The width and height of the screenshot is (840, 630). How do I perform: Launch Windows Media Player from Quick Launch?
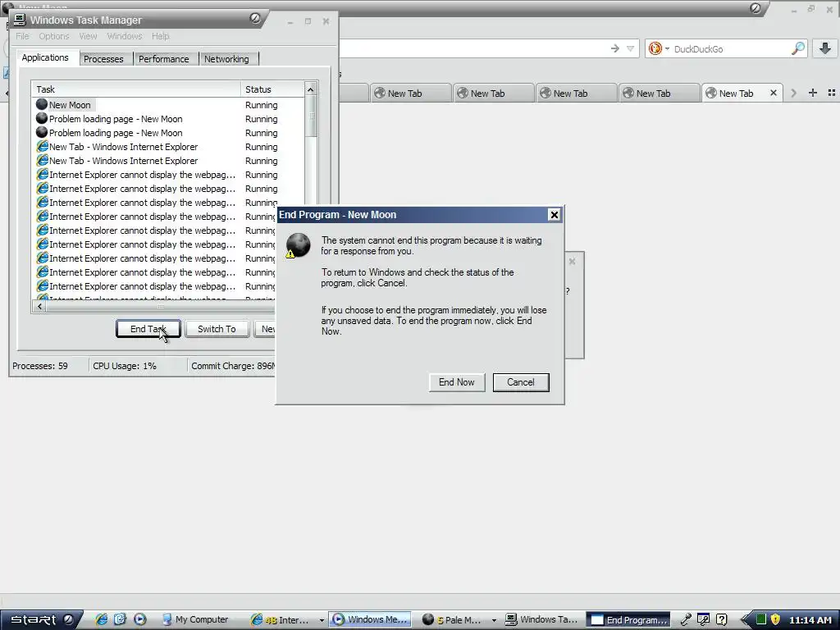[x=139, y=619]
